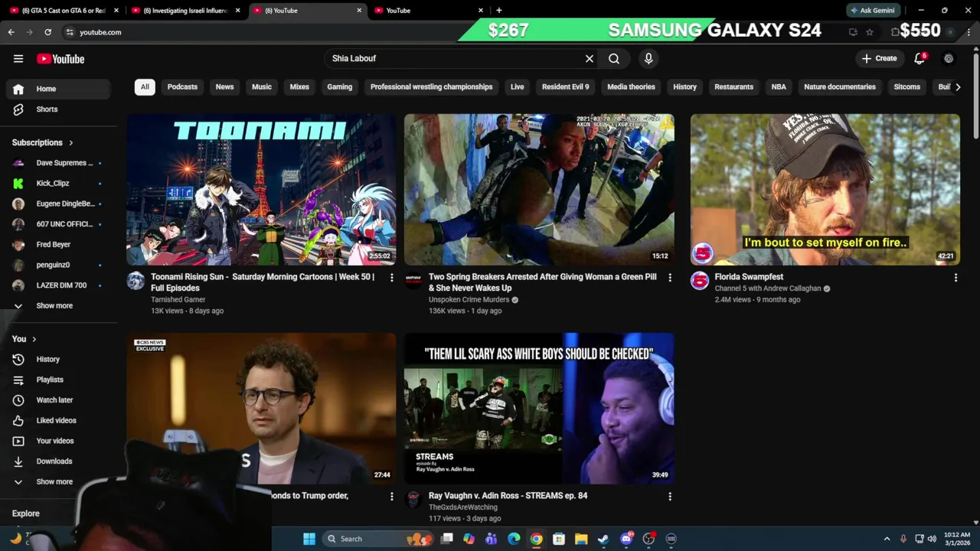The height and width of the screenshot is (551, 980).
Task: Open options menu for Toonami Rising Sun video
Action: [x=391, y=278]
